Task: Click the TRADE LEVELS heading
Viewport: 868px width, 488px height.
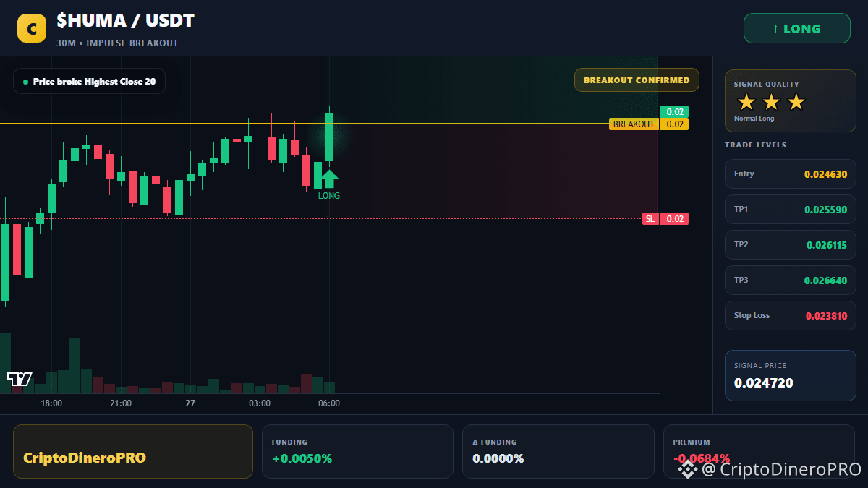Action: 755,145
